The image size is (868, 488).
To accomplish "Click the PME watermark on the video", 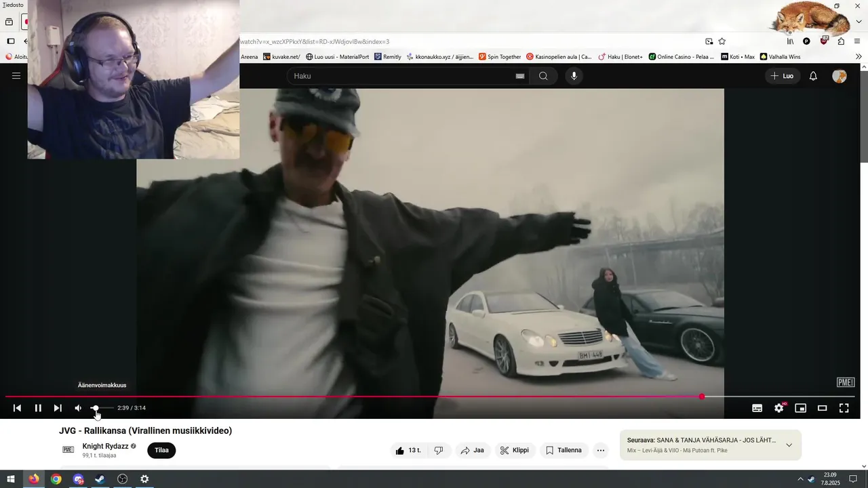I will pyautogui.click(x=846, y=382).
